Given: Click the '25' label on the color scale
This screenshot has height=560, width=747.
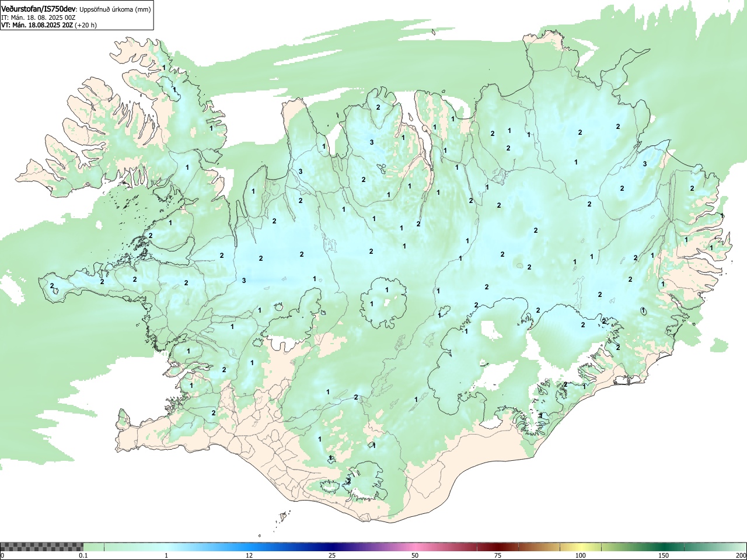Looking at the screenshot, I should (332, 555).
